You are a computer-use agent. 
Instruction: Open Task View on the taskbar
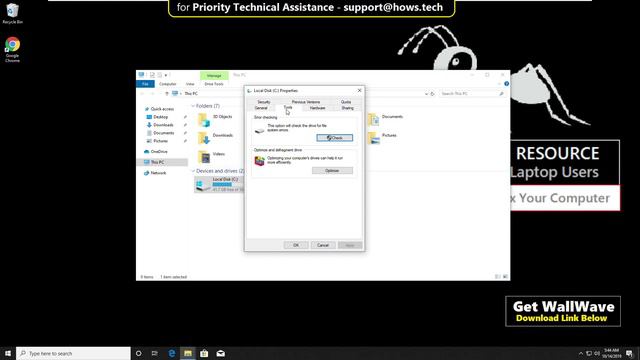tap(155, 353)
